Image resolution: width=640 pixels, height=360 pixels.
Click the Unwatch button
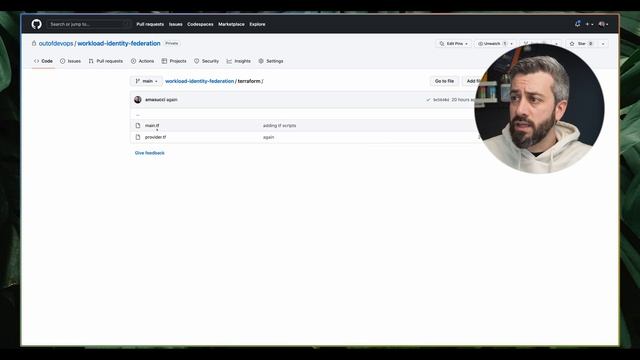pos(491,44)
